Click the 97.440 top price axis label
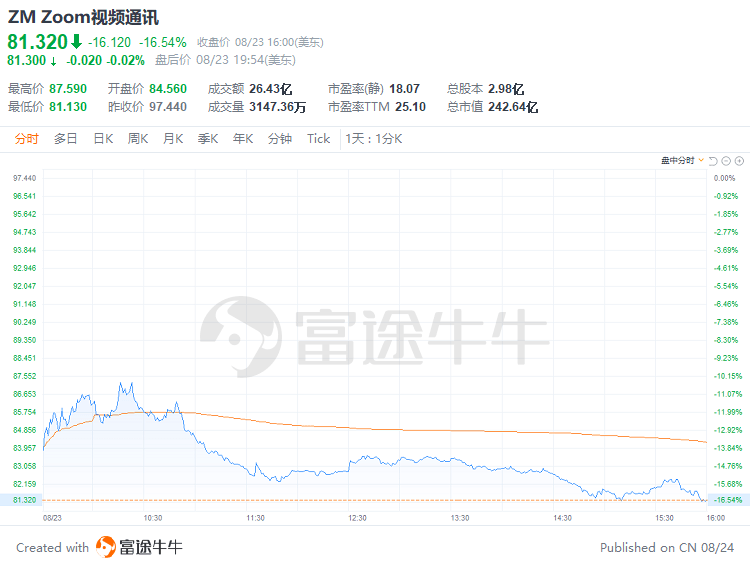 coord(24,178)
